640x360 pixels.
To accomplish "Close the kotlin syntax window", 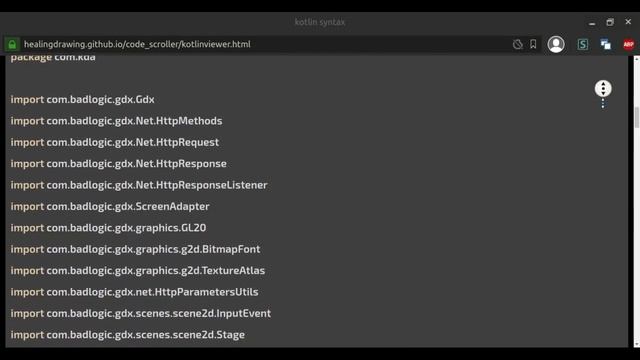I will tap(628, 22).
